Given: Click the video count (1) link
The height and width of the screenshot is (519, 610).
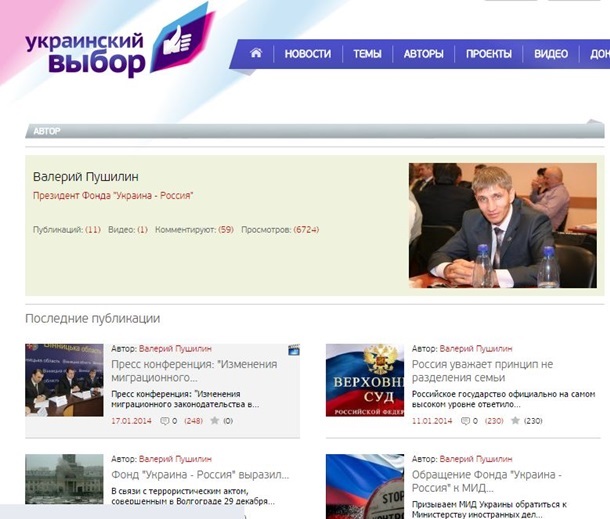Looking at the screenshot, I should pos(142,230).
